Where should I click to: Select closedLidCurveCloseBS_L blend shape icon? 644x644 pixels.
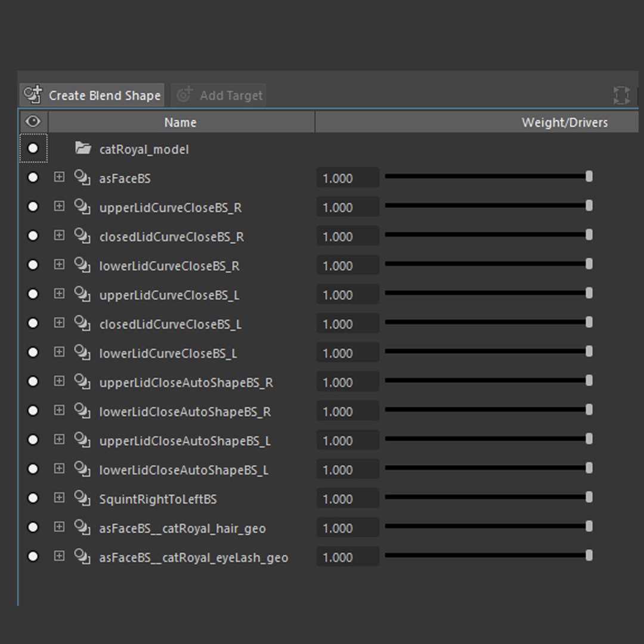pyautogui.click(x=82, y=323)
